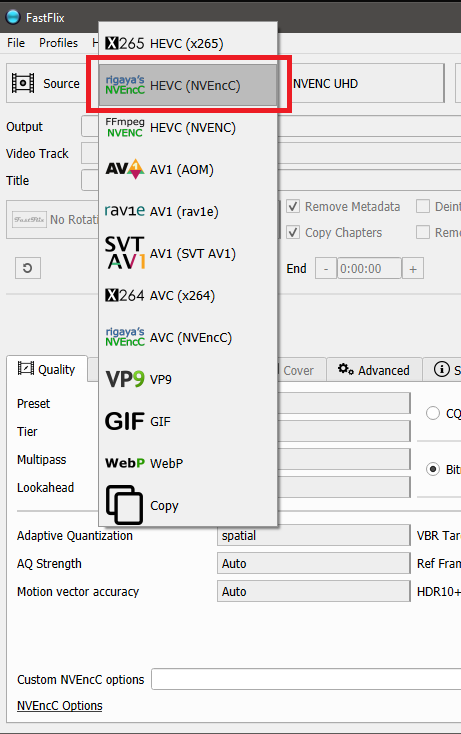Screen dimensions: 461x734
Task: Click the x264 logo icon
Action: tap(124, 295)
